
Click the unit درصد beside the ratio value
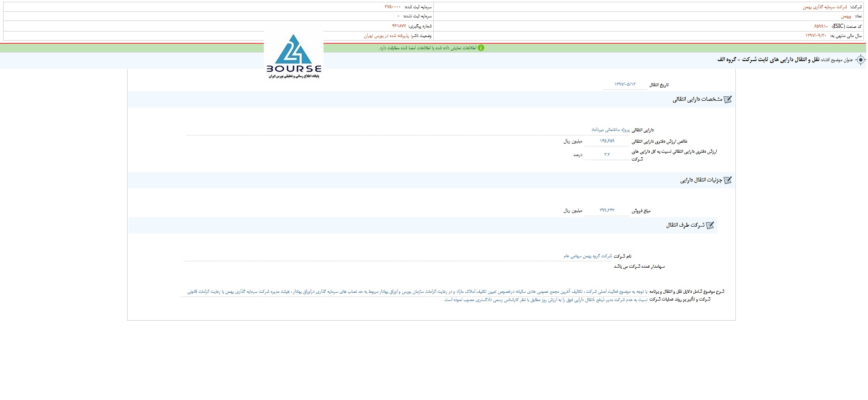(x=577, y=155)
